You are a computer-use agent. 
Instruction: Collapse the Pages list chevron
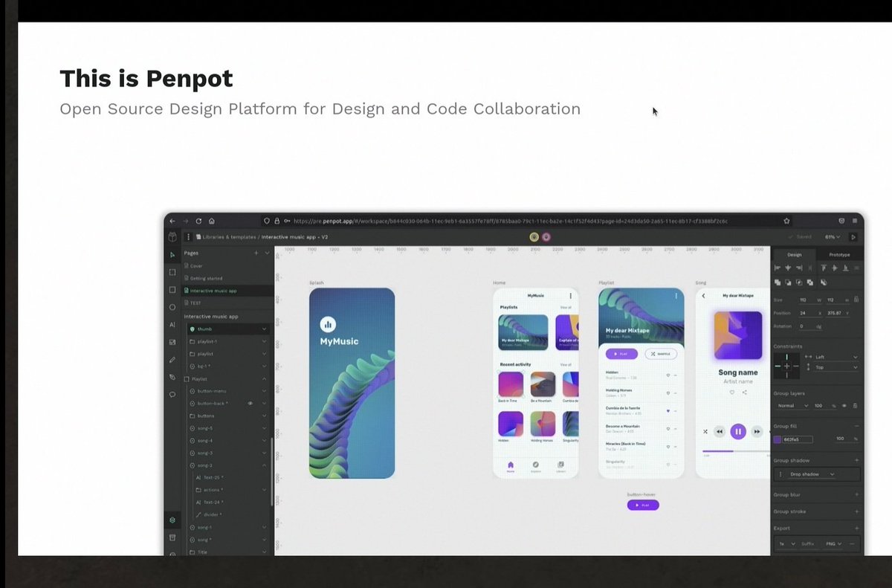[x=267, y=253]
